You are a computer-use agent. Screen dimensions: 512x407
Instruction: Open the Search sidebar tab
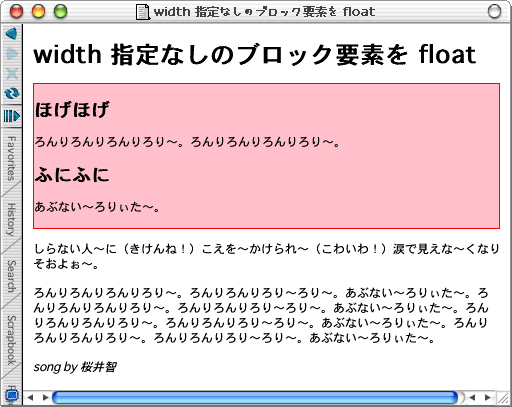11,276
